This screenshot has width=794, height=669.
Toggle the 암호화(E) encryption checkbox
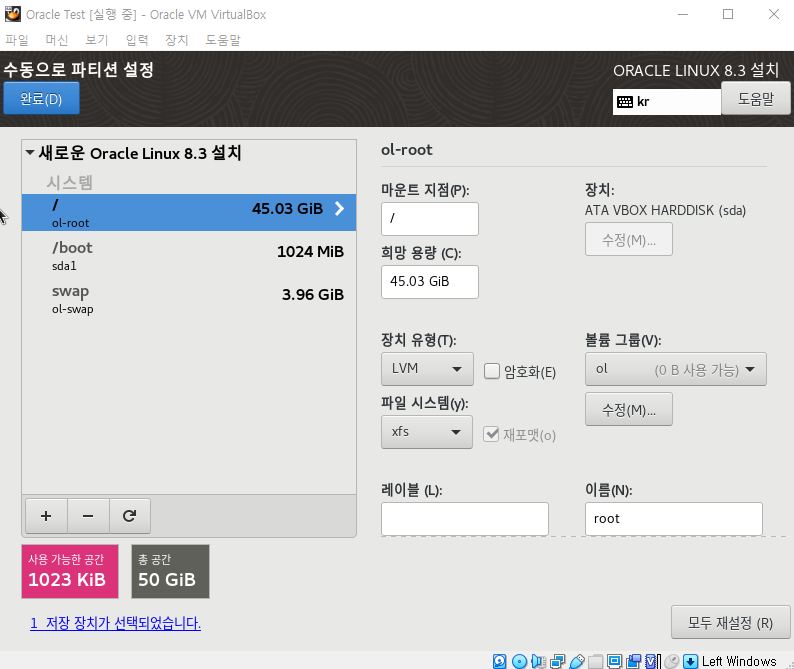pyautogui.click(x=492, y=371)
